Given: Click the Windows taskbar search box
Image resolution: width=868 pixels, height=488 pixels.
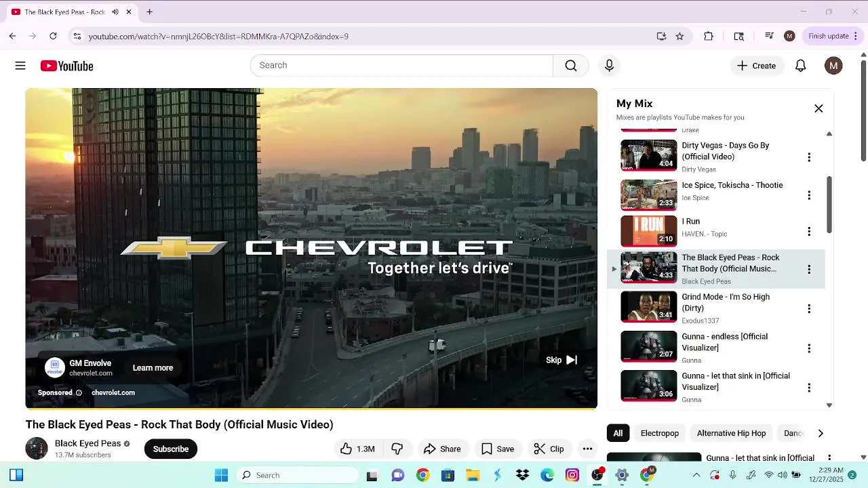Looking at the screenshot, I should (x=297, y=475).
